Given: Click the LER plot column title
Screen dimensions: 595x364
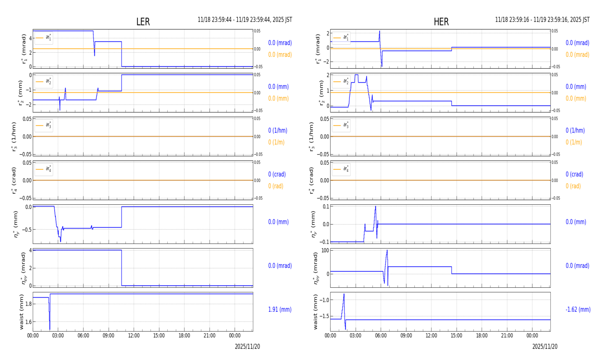Looking at the screenshot, I should (x=143, y=22).
